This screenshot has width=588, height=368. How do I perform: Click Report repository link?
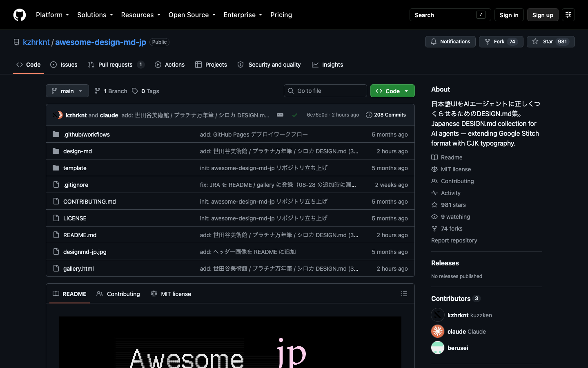click(454, 240)
